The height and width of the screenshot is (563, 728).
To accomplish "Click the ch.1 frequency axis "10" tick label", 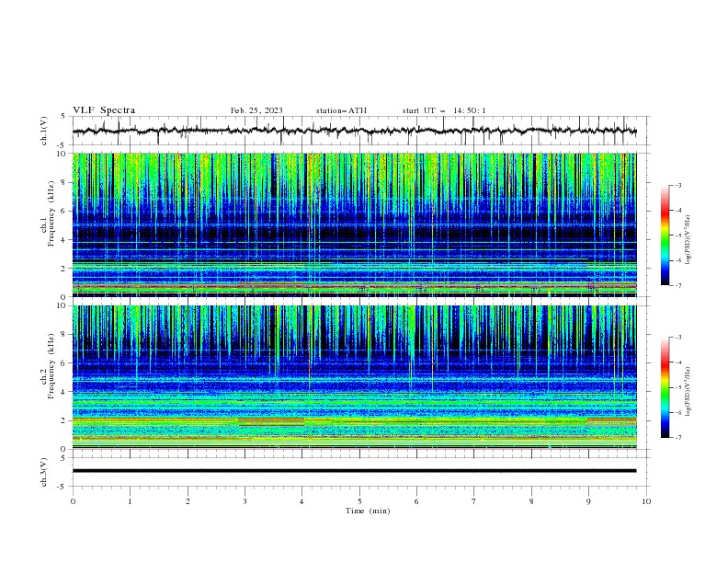I will [x=62, y=154].
